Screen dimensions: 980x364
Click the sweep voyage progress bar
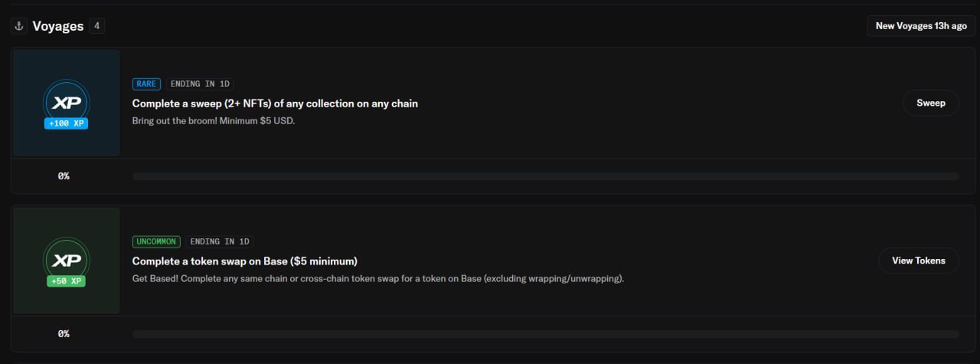546,176
